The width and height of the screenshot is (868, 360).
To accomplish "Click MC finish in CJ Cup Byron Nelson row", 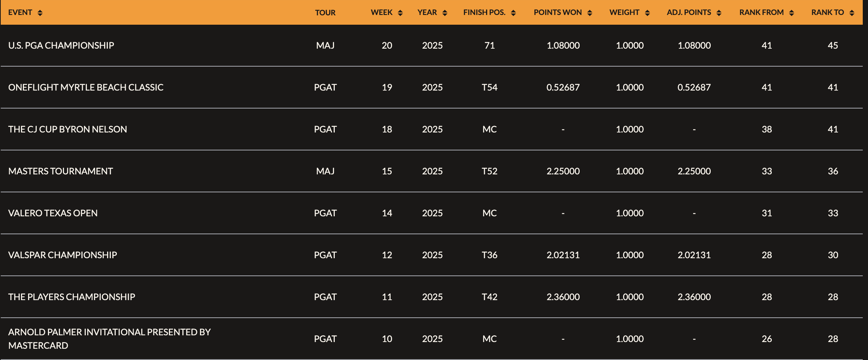I will (489, 129).
